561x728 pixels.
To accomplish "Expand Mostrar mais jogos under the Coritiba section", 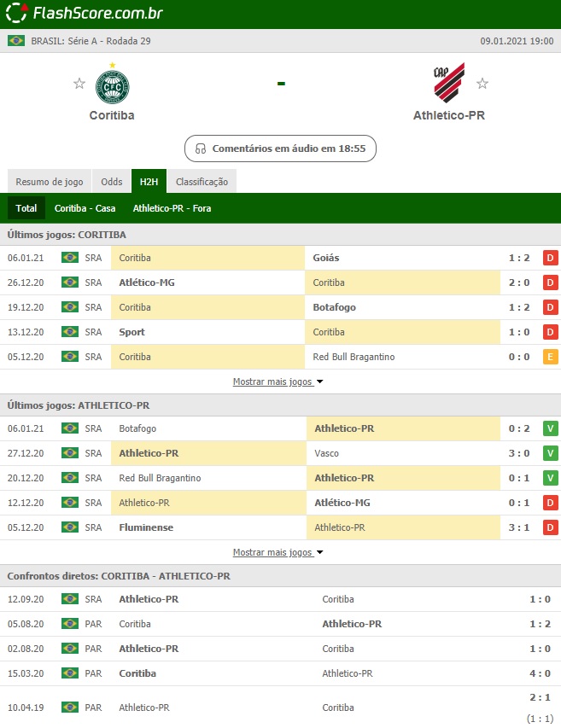I will (272, 381).
